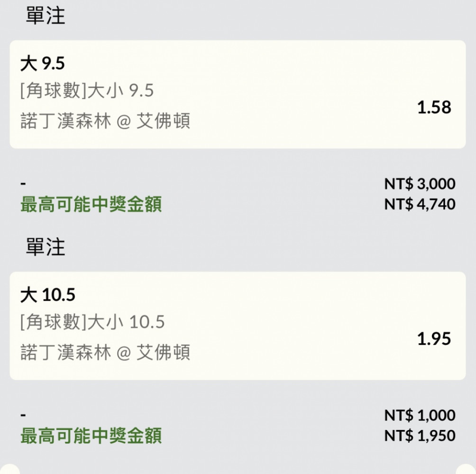Select the 1.58 odds value
The image size is (476, 474).
(x=434, y=108)
